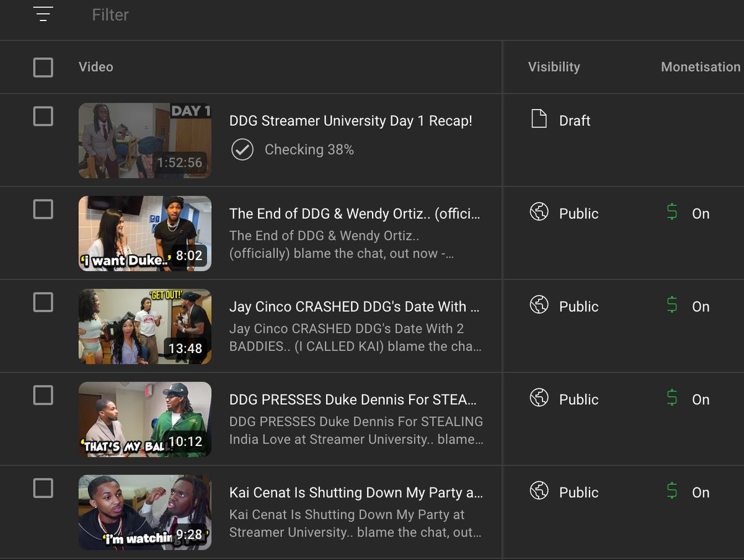
Task: Click Public visibility for The End of DDG
Action: coord(579,214)
